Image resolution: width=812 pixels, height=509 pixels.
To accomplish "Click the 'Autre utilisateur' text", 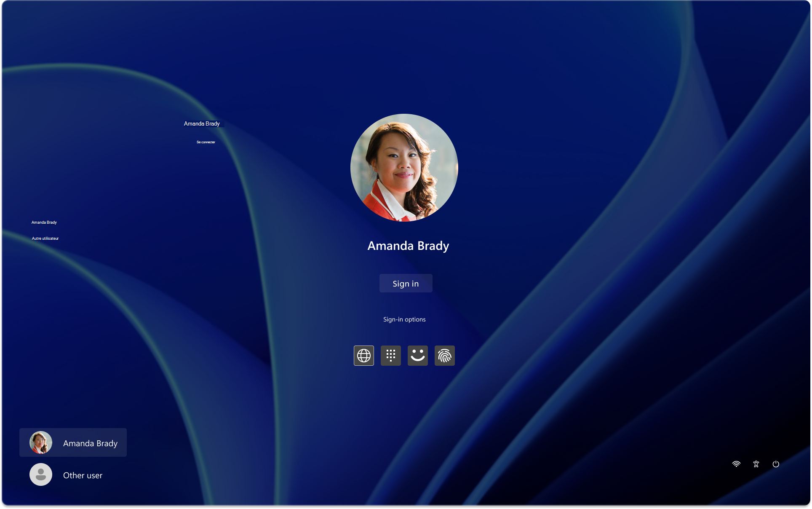I will pos(45,238).
